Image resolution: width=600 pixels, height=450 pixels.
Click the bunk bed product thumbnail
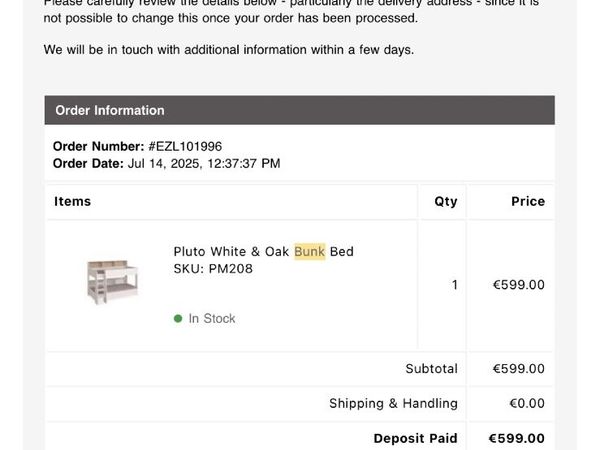click(112, 282)
